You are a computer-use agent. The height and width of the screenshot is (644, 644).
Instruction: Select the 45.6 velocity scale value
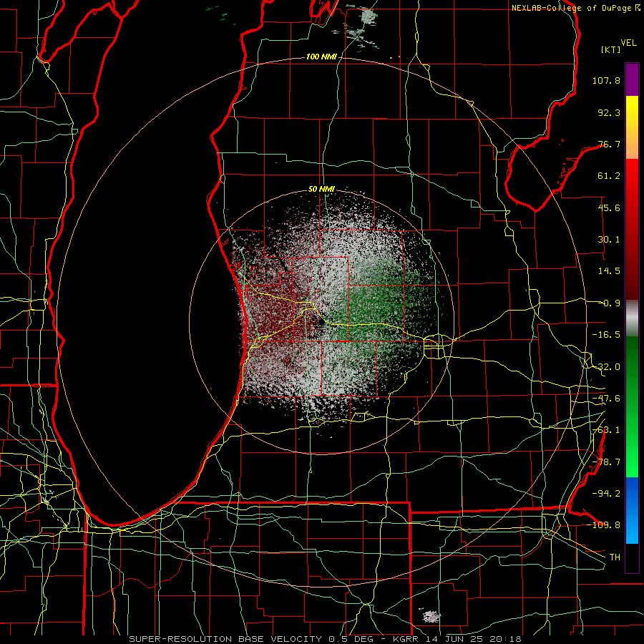(x=609, y=208)
